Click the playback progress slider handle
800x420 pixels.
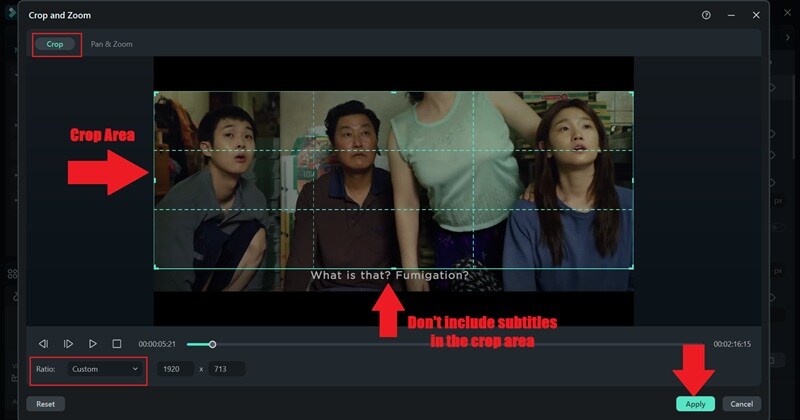point(212,344)
